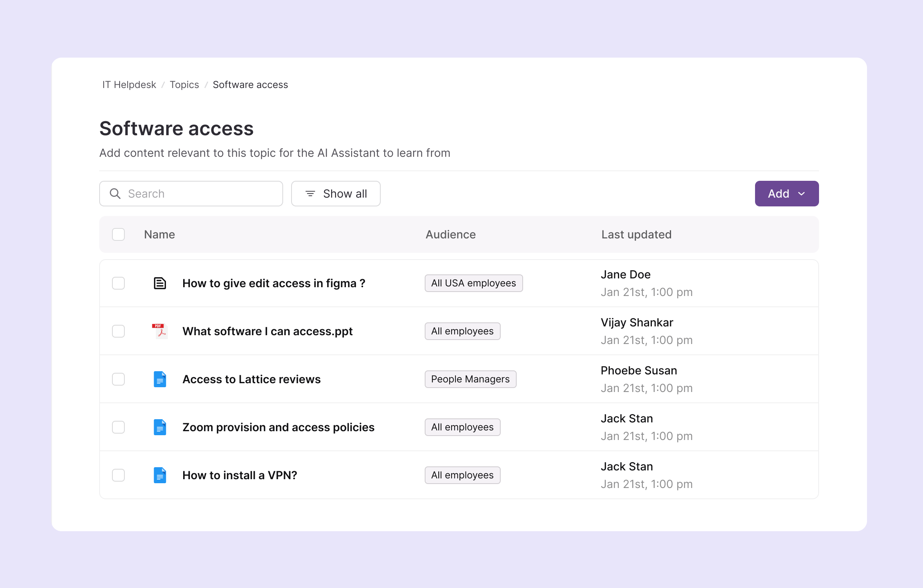Click the magnifying glass search icon
The height and width of the screenshot is (588, 923).
[x=115, y=194]
